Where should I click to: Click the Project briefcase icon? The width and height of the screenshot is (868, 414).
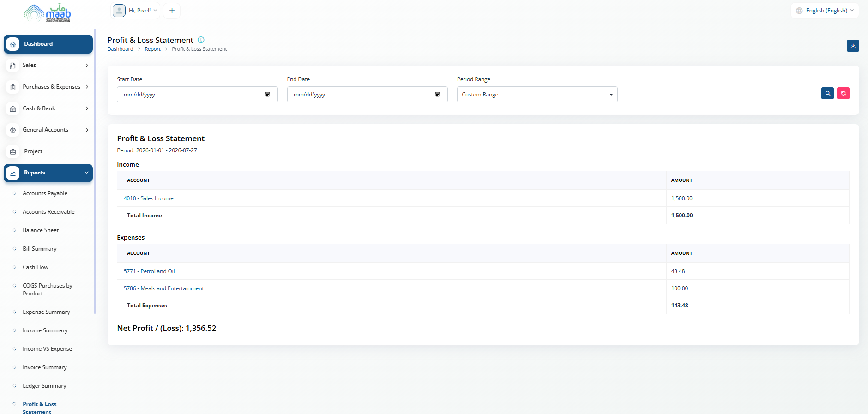(x=13, y=152)
